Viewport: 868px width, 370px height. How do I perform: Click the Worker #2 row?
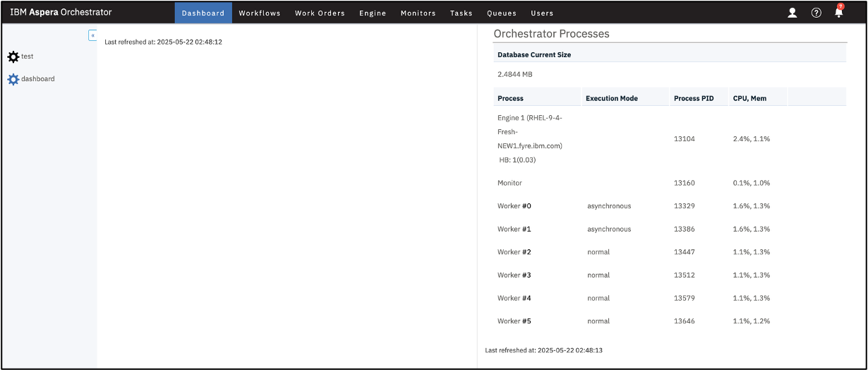tap(670, 252)
